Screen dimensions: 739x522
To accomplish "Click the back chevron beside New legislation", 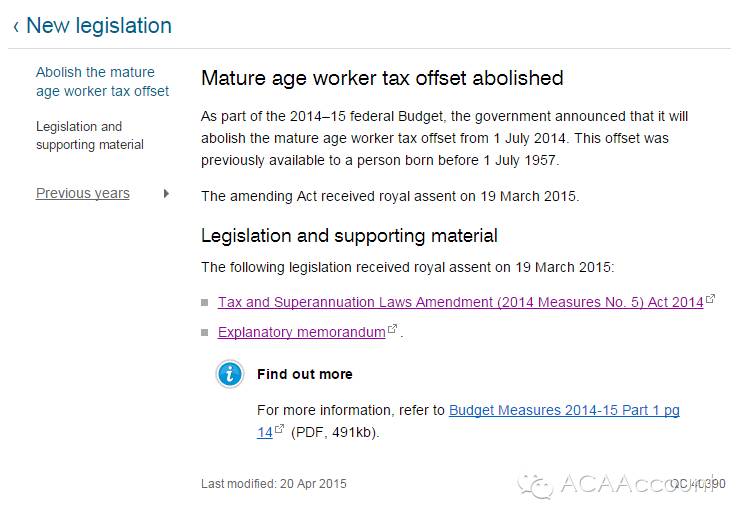I will [x=16, y=27].
